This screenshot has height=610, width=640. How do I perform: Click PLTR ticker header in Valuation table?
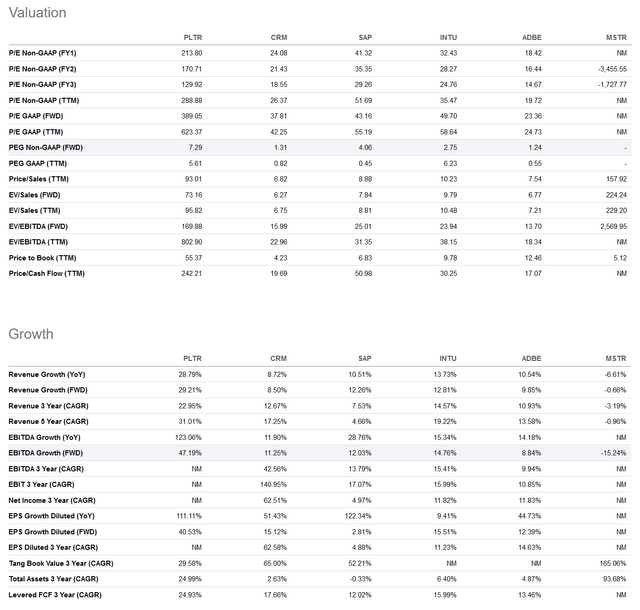[x=193, y=38]
